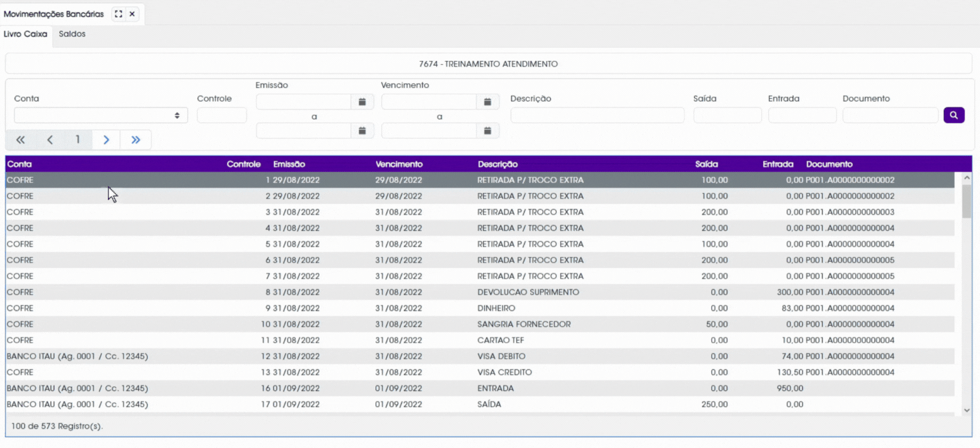Open calendar for Vencimento end date
The height and width of the screenshot is (448, 980).
pyautogui.click(x=487, y=131)
